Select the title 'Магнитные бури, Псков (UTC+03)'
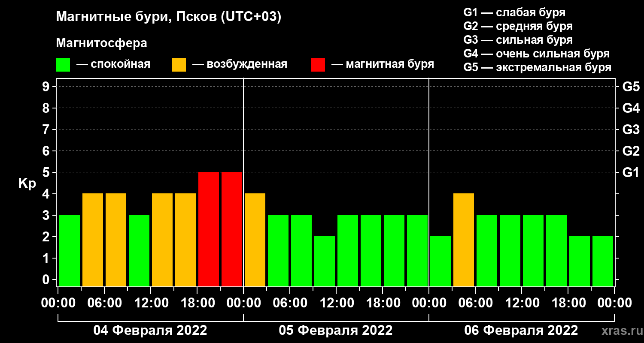644x343 pixels. (168, 17)
